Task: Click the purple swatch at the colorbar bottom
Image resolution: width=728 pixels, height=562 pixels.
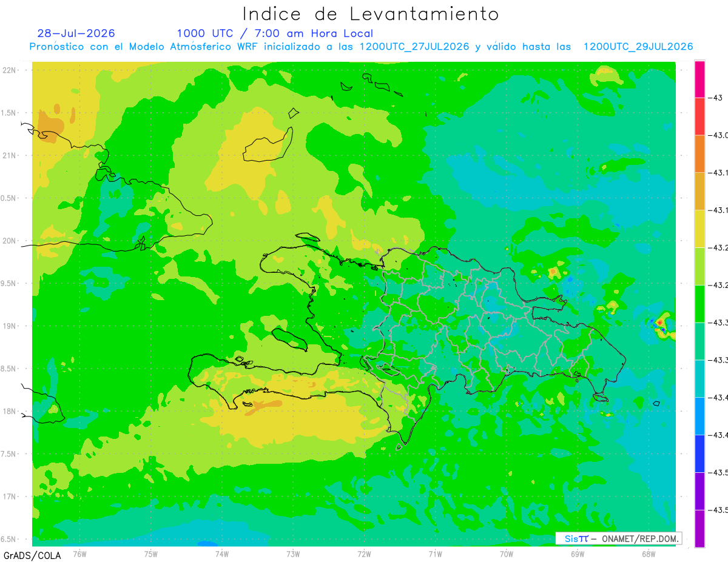Action: click(x=699, y=528)
